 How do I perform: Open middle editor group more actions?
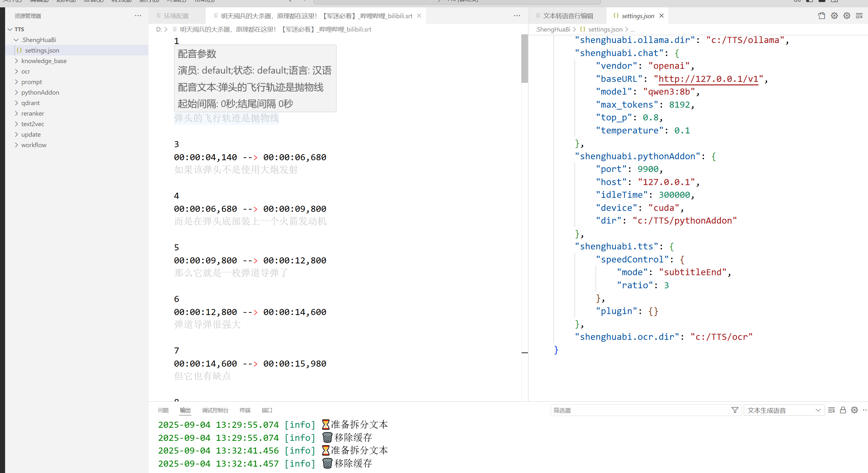coord(517,16)
